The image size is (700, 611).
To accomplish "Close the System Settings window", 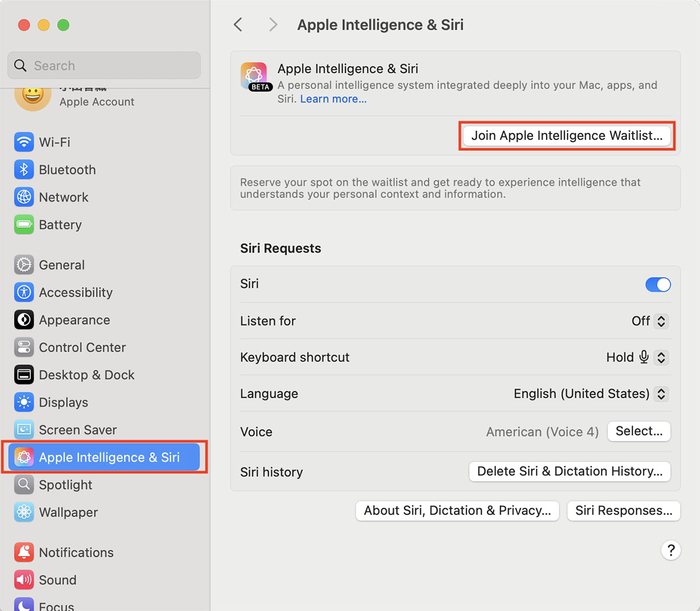I will 24,25.
